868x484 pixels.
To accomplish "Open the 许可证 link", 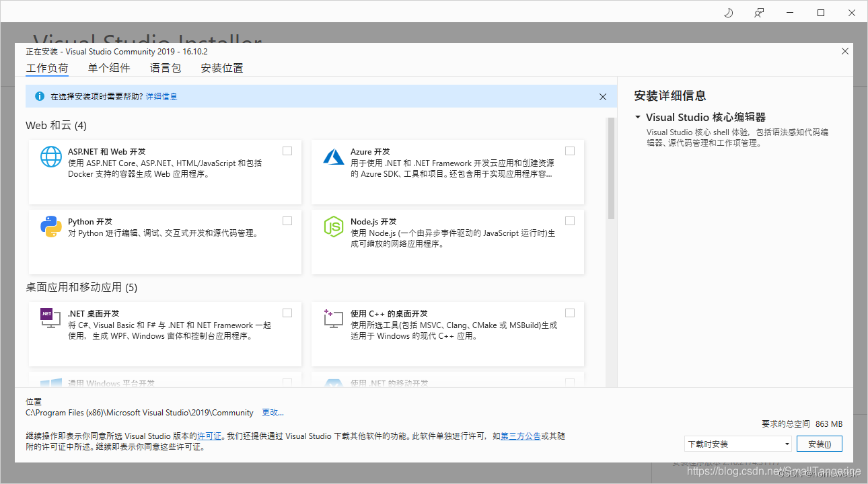I will point(209,436).
